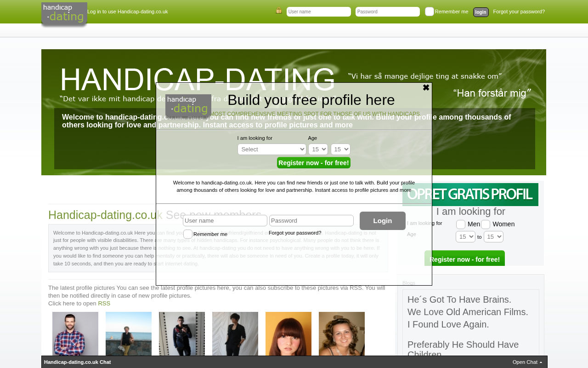Click the header login button

(x=481, y=12)
